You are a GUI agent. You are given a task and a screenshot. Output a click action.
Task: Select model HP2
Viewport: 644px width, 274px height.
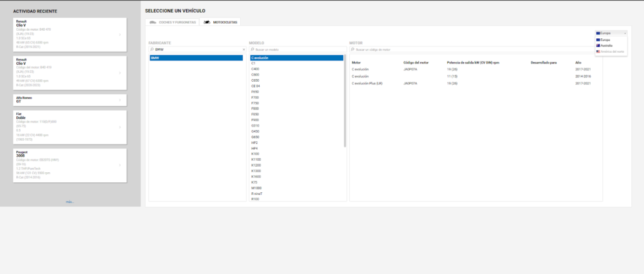pyautogui.click(x=297, y=143)
